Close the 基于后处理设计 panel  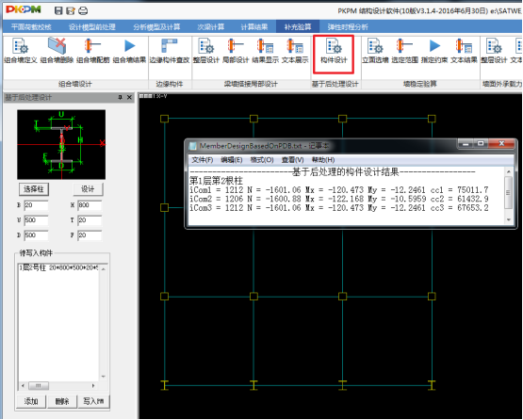[x=129, y=97]
